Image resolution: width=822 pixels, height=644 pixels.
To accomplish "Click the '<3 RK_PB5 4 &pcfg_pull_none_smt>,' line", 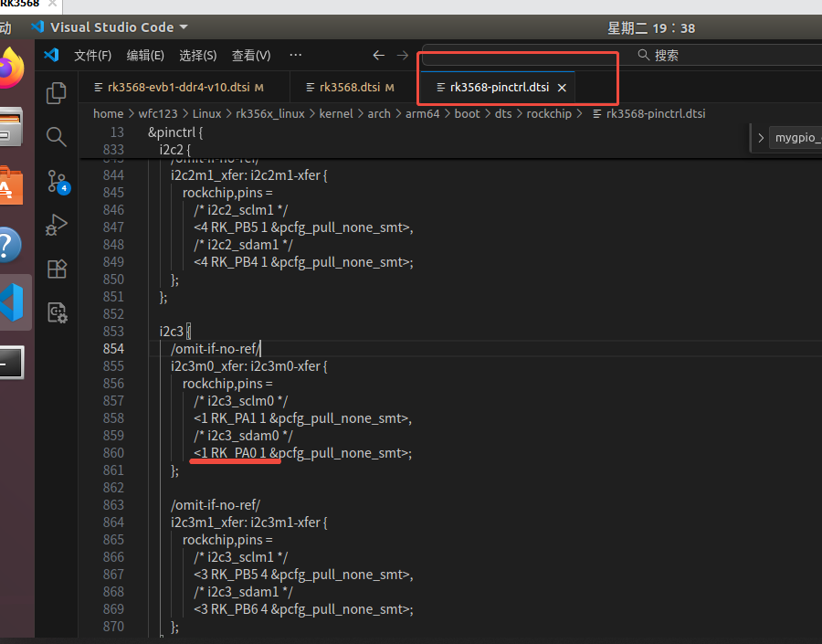I will 303,575.
